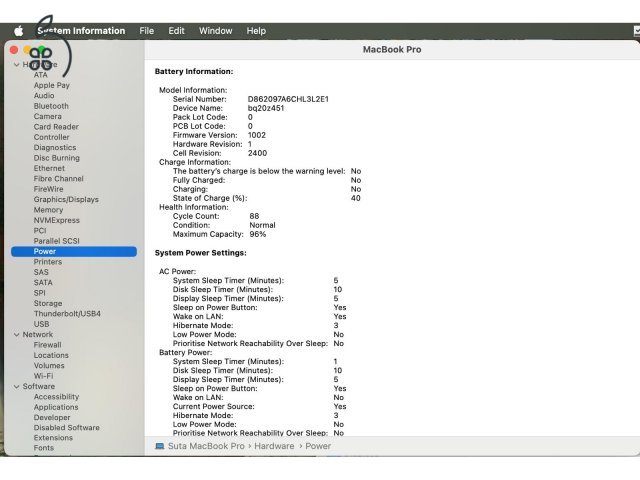
Task: Click the System Power Settings heading
Action: click(x=200, y=253)
